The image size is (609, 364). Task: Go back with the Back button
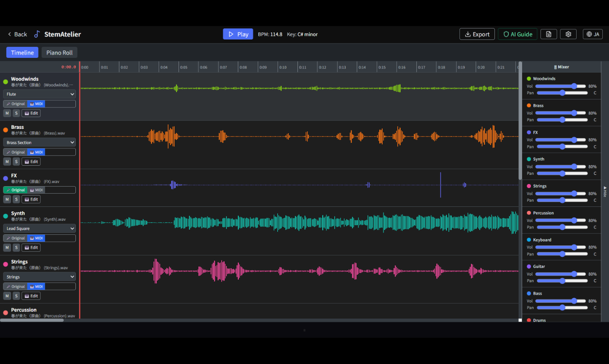coord(17,34)
